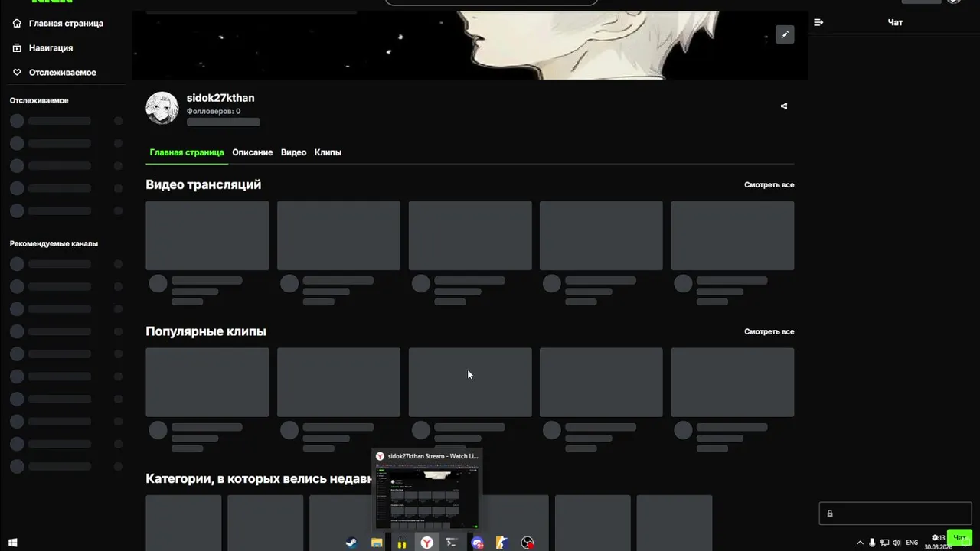The image size is (980, 551).
Task: Click the pencil edit banner icon
Action: click(x=785, y=34)
